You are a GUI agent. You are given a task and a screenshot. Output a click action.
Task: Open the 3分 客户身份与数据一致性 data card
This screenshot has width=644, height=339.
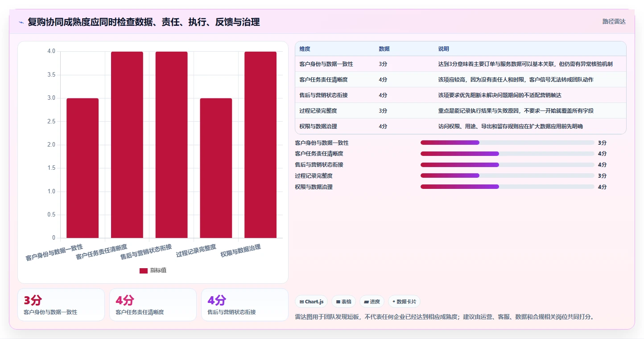61,305
